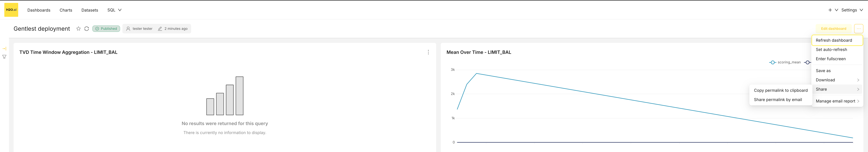Go to Datasets tab

(90, 10)
